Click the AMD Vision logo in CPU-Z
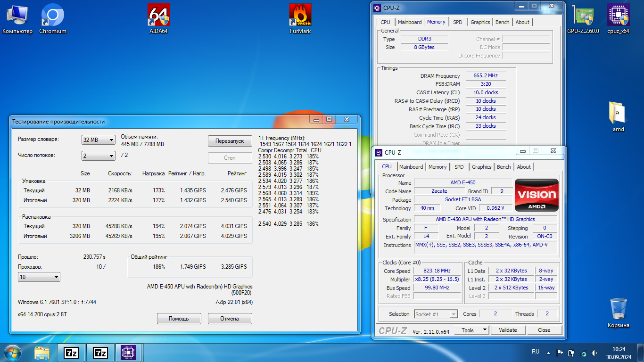The image size is (644, 362). point(537,195)
